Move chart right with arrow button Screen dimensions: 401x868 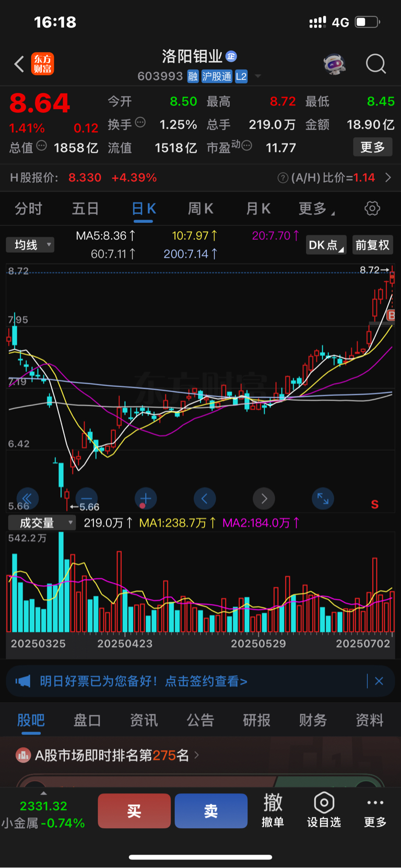(264, 499)
